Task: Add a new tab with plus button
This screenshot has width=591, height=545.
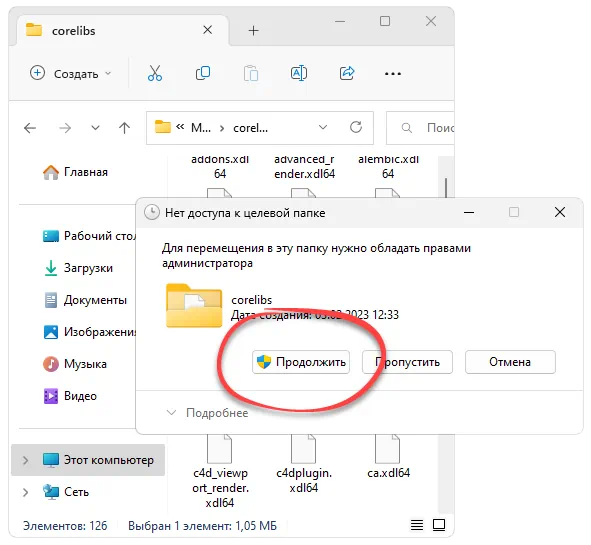Action: click(x=254, y=31)
